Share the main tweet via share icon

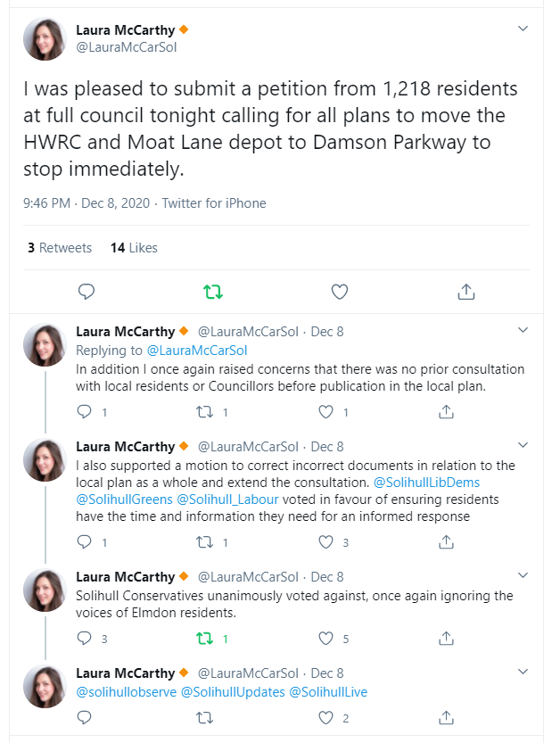click(x=466, y=292)
